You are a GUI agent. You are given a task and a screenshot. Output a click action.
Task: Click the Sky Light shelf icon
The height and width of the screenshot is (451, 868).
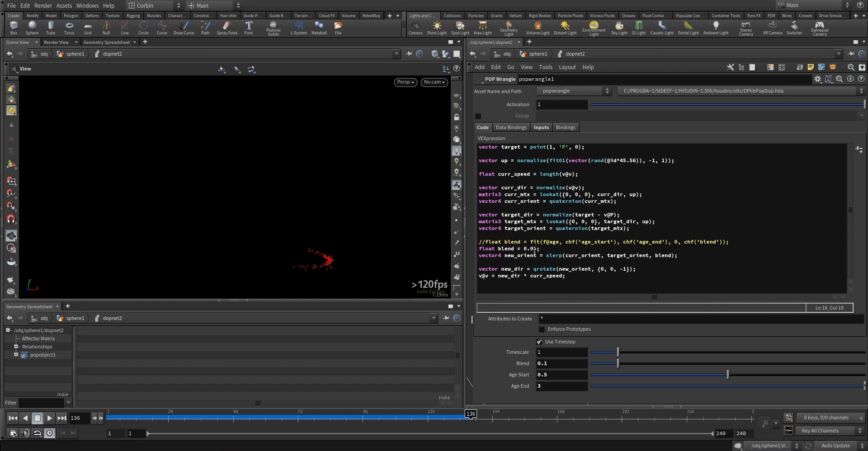click(619, 28)
